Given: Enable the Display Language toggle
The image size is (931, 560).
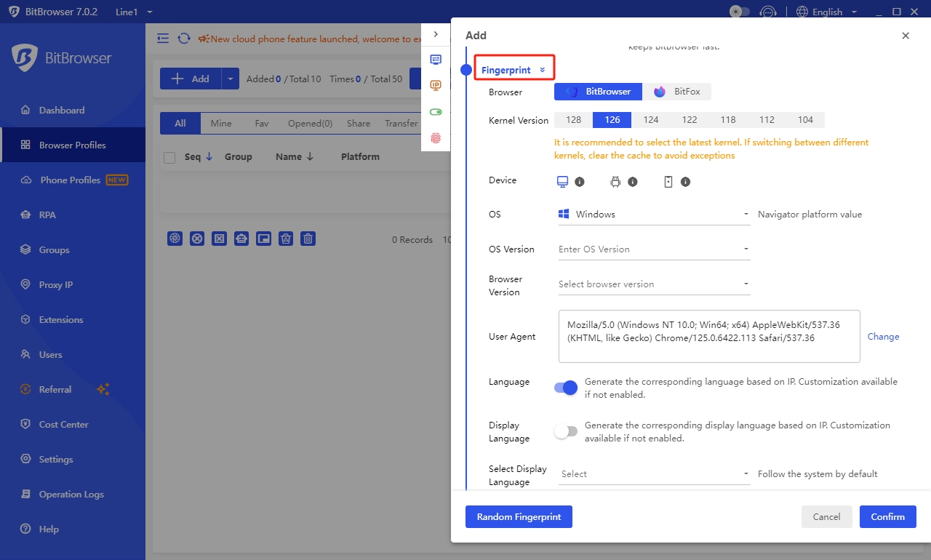Looking at the screenshot, I should click(x=566, y=431).
